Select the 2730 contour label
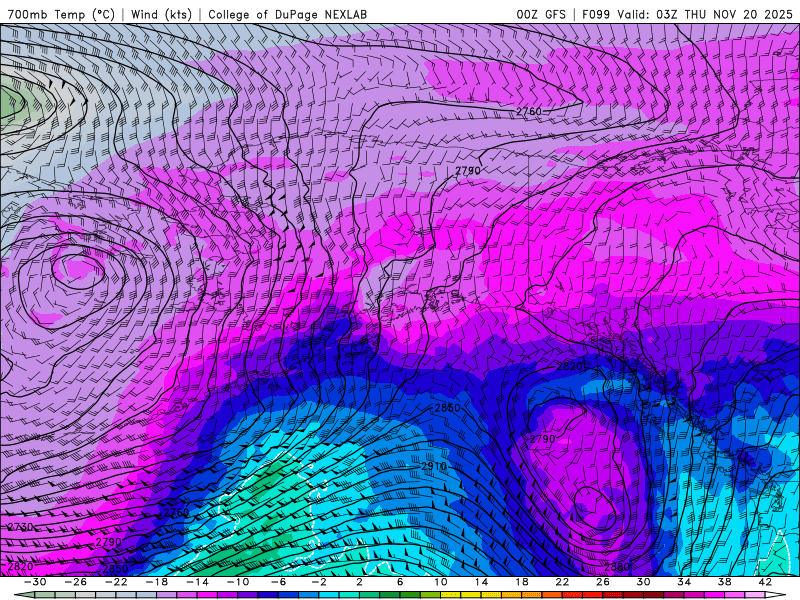Screen dimensions: 800x600 point(20,527)
